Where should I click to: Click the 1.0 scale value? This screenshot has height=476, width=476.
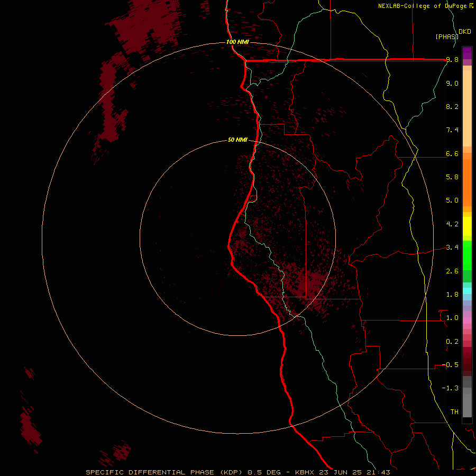pyautogui.click(x=452, y=318)
